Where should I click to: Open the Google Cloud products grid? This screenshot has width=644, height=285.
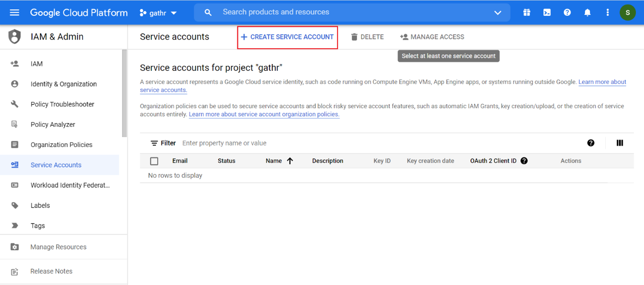click(x=526, y=12)
